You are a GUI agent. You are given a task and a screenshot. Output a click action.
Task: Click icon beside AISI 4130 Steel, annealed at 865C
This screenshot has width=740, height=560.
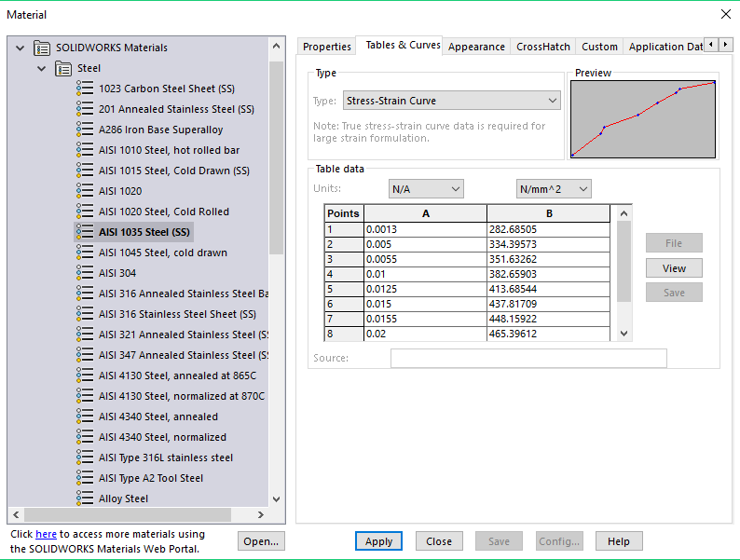point(85,376)
